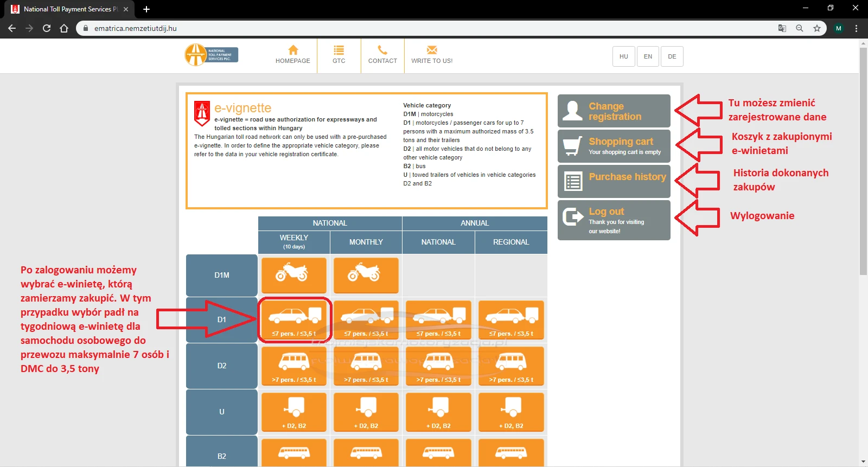
Task: Open Change registration panel
Action: [x=614, y=111]
